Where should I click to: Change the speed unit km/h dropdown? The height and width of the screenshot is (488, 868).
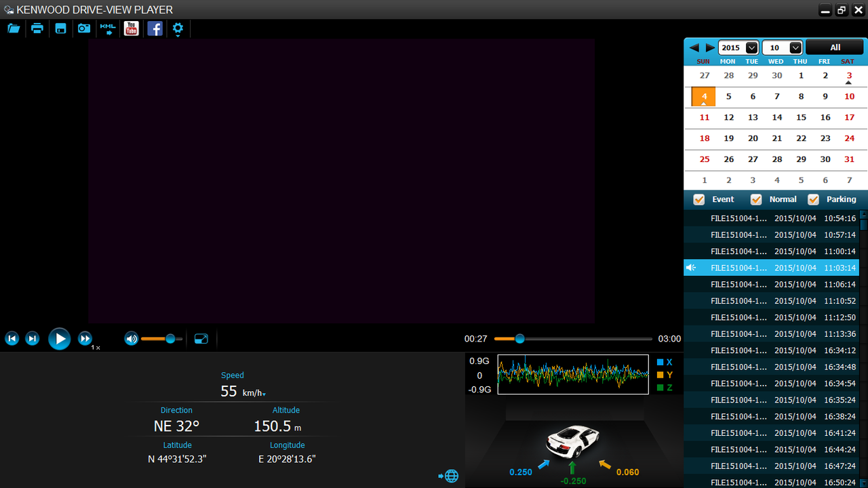(254, 393)
